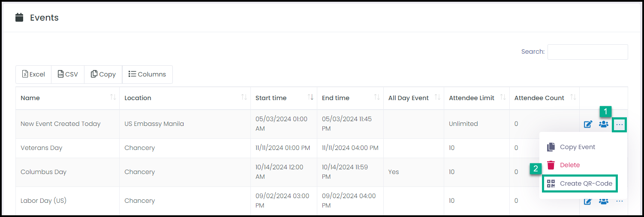Open the Columns visibility dropdown
Image resolution: width=644 pixels, height=217 pixels.
pos(147,74)
